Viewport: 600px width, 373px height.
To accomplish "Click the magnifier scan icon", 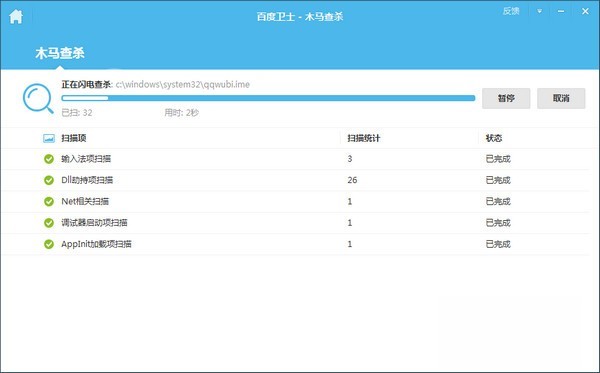I will pyautogui.click(x=38, y=99).
